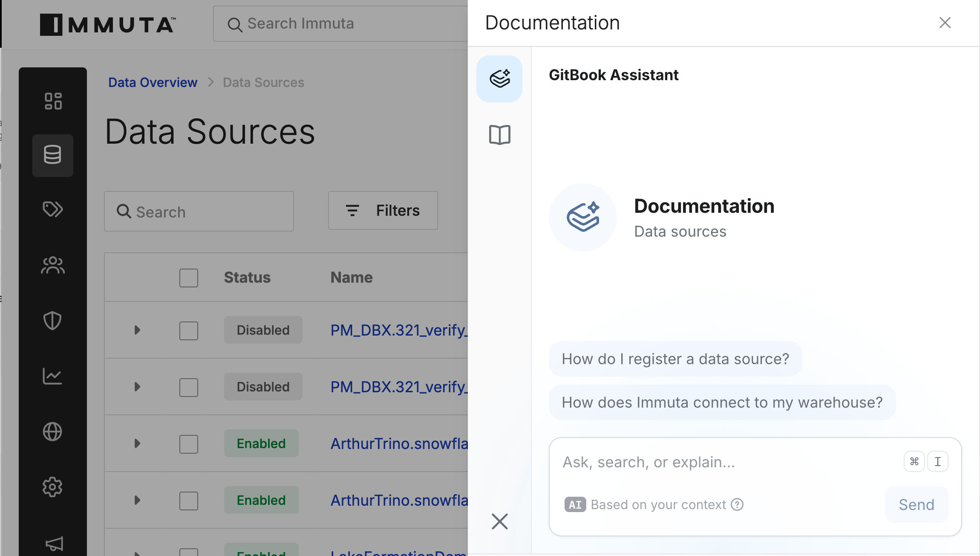
Task: Click the I key shortcut badge
Action: pos(938,461)
